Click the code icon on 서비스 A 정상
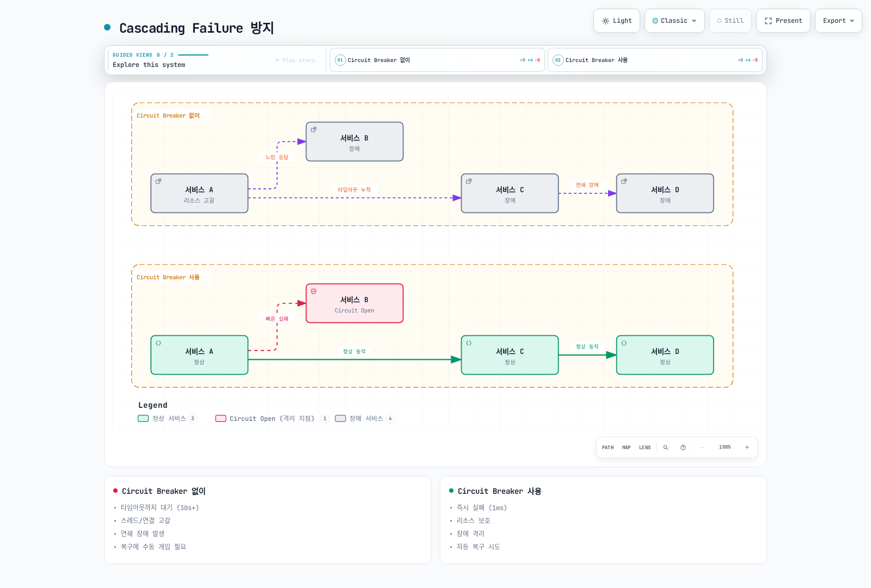 (x=158, y=343)
